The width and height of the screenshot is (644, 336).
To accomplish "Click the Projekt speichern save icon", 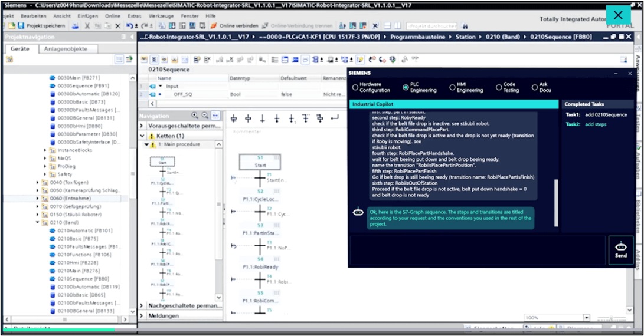I will (x=21, y=26).
